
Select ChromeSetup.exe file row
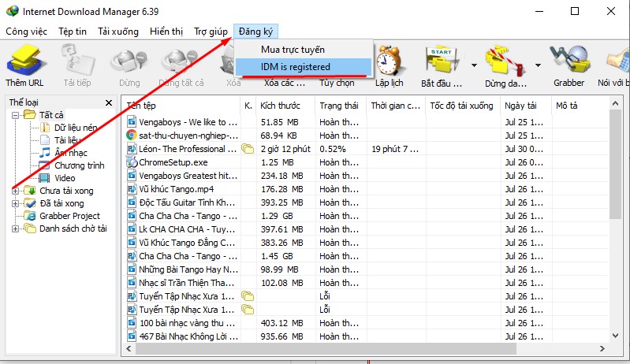(x=366, y=162)
